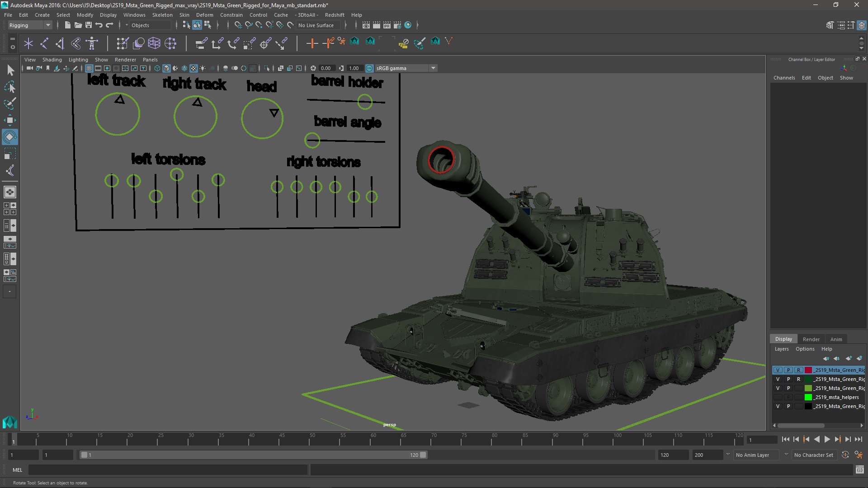Open the viewport Shading menu
The height and width of the screenshot is (488, 868).
point(52,60)
